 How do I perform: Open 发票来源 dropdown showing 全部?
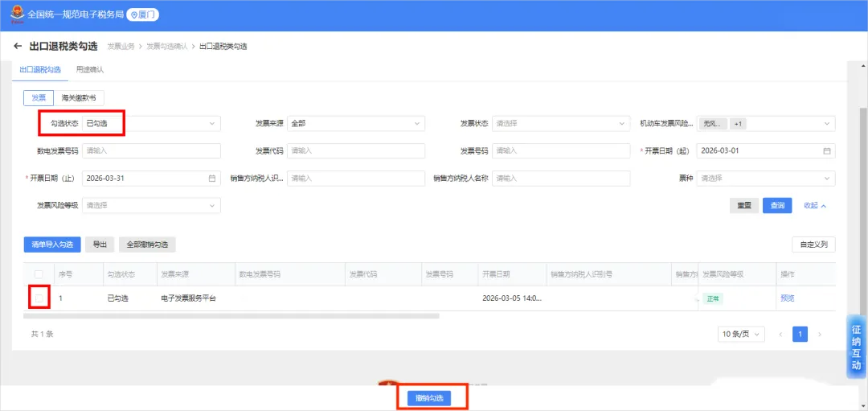(356, 124)
